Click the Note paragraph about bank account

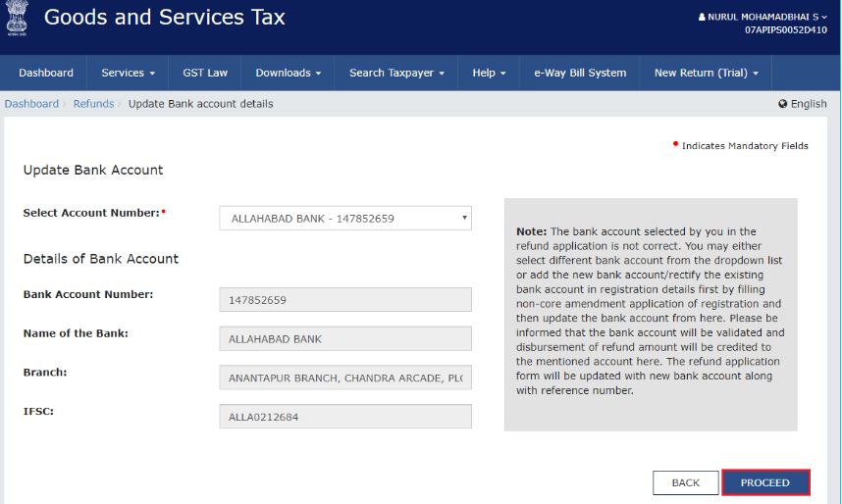[651, 311]
